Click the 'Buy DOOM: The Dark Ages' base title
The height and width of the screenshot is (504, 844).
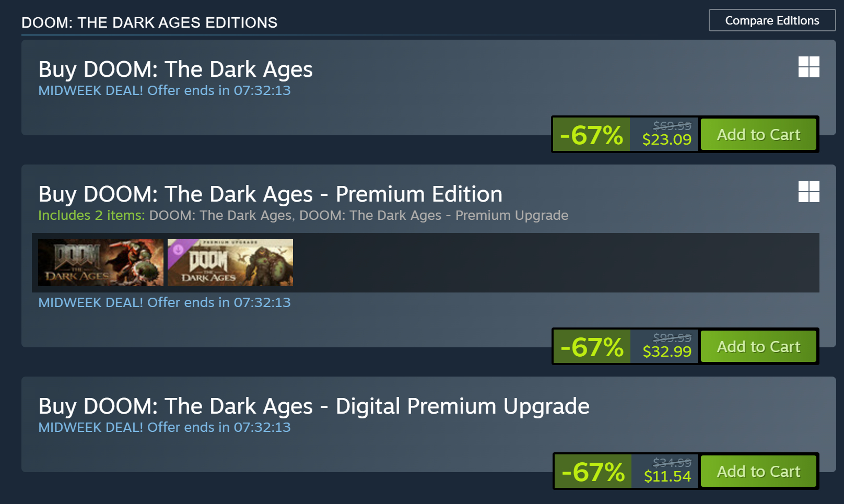point(175,69)
